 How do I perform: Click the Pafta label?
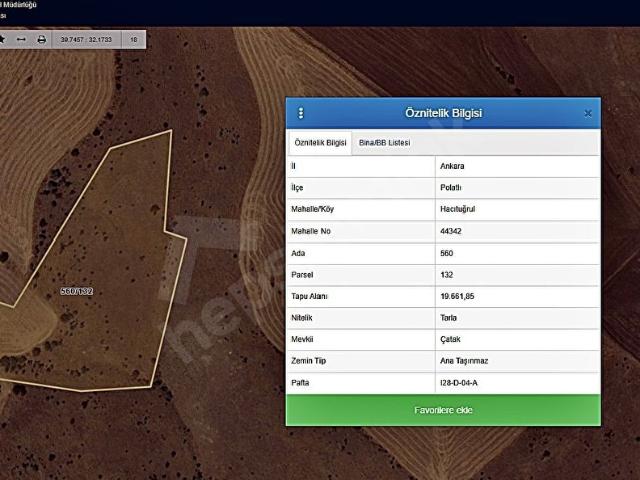pyautogui.click(x=300, y=383)
